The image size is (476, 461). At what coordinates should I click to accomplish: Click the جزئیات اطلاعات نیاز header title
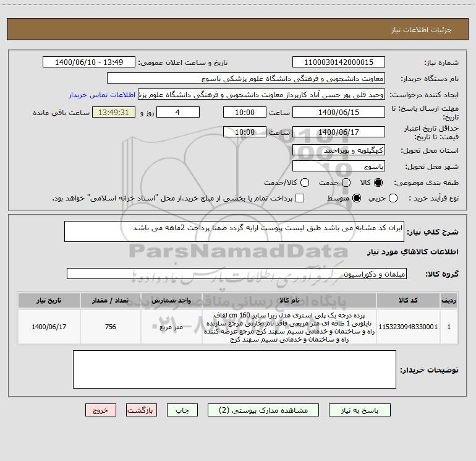(422, 30)
